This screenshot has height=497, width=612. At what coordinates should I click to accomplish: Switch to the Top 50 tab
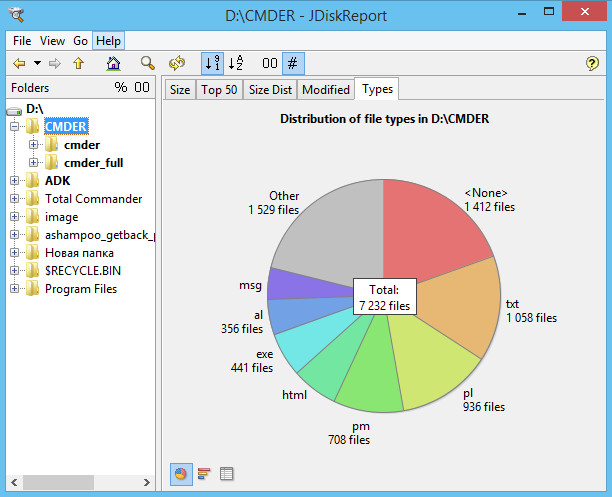point(219,90)
